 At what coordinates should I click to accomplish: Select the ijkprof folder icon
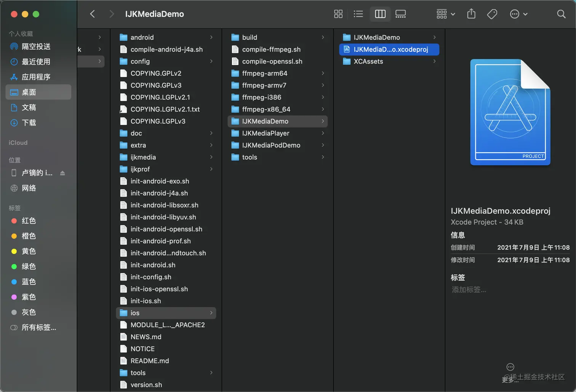point(123,169)
